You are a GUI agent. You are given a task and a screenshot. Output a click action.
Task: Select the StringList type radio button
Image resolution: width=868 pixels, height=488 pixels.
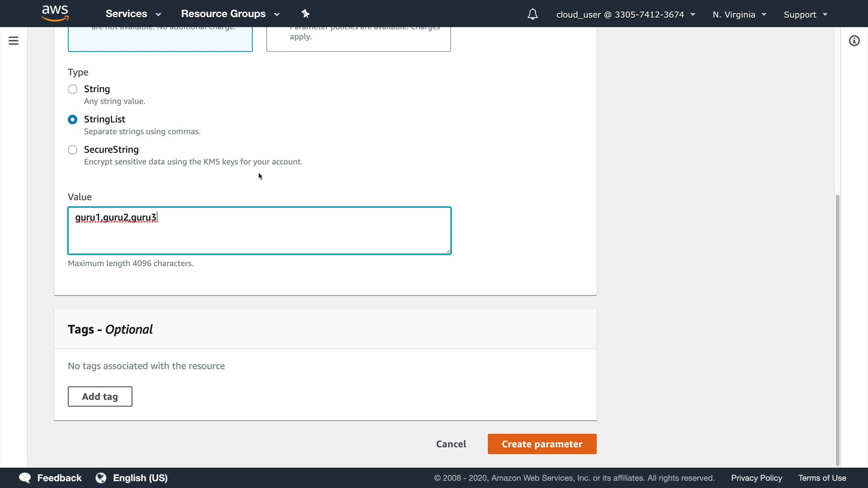coord(72,120)
